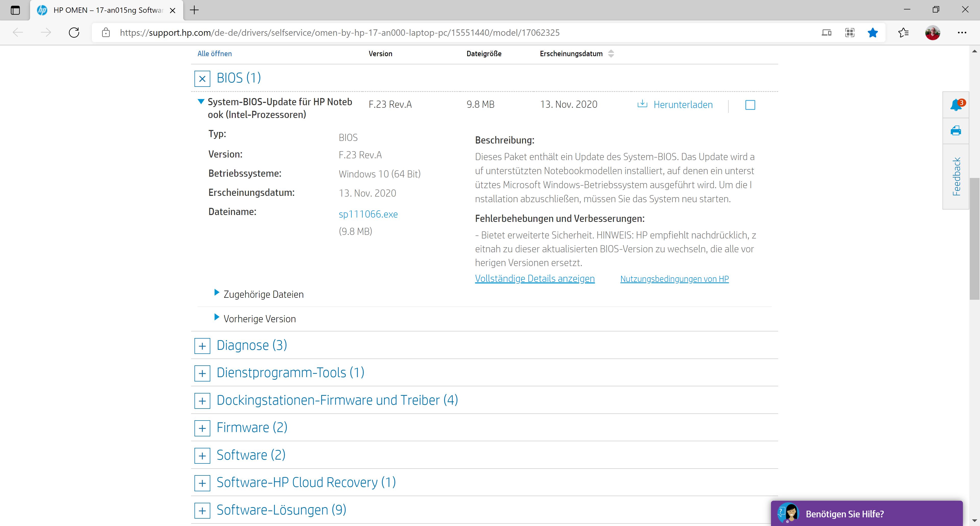Image resolution: width=980 pixels, height=526 pixels.
Task: Click the blue favorites star icon
Action: (872, 32)
